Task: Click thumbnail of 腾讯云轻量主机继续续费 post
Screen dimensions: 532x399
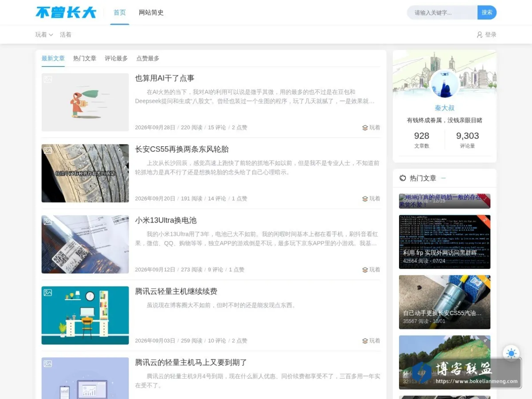Action: click(x=85, y=315)
